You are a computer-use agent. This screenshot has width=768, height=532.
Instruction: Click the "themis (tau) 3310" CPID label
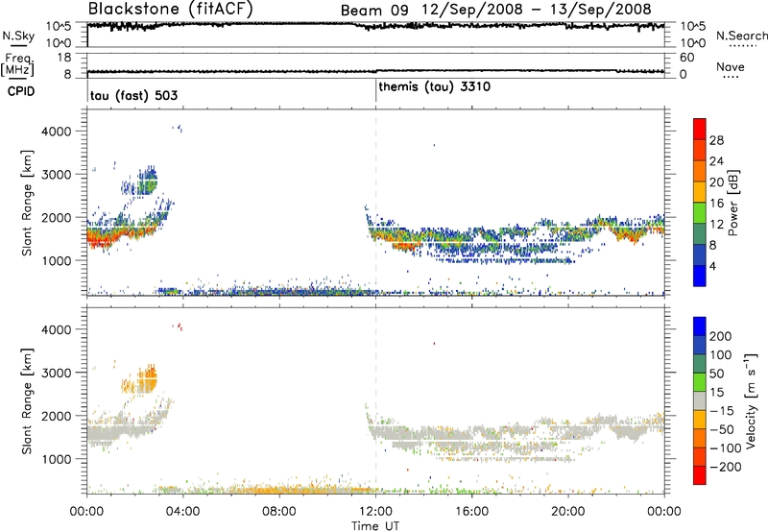point(435,86)
